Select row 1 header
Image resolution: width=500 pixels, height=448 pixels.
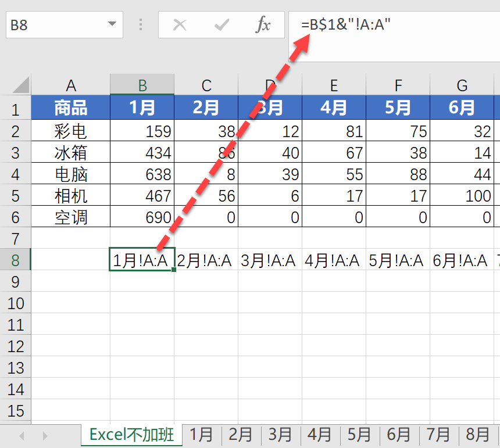[x=15, y=107]
